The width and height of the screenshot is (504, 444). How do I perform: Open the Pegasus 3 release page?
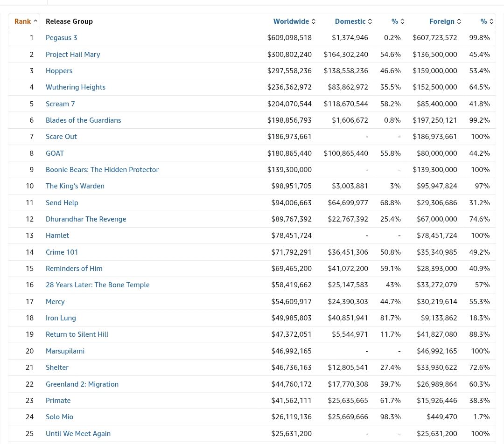[62, 38]
